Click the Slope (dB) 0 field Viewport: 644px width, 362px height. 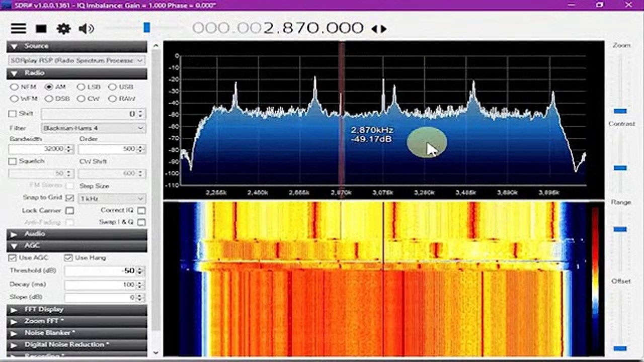click(100, 298)
